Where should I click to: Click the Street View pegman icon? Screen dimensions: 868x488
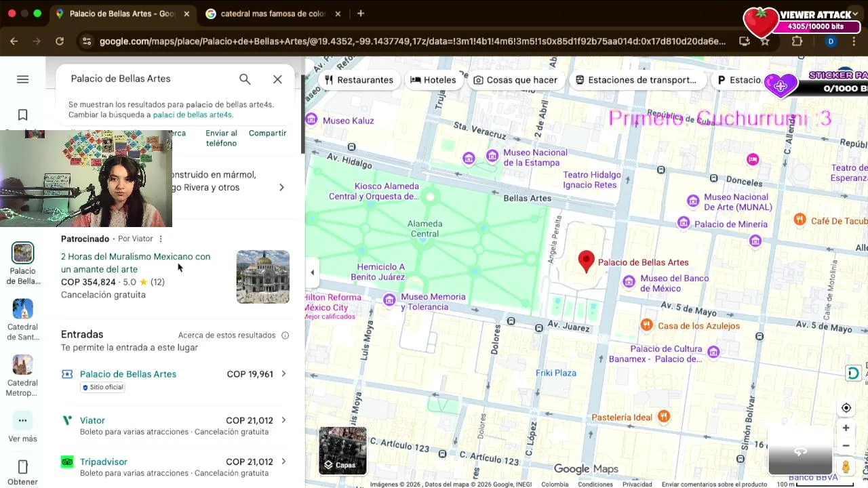tap(846, 467)
